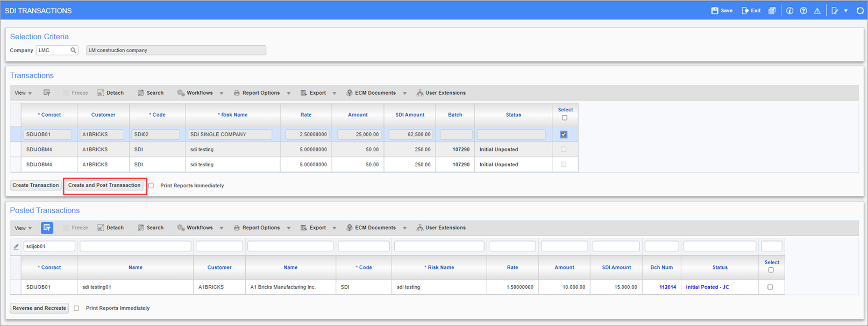Open the help question mark icon
This screenshot has height=326, width=868.
click(803, 10)
